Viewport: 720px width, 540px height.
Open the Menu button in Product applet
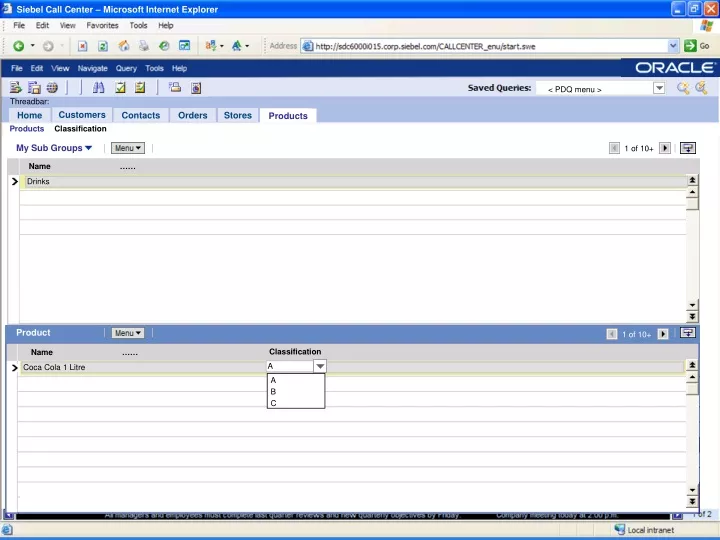(x=128, y=333)
